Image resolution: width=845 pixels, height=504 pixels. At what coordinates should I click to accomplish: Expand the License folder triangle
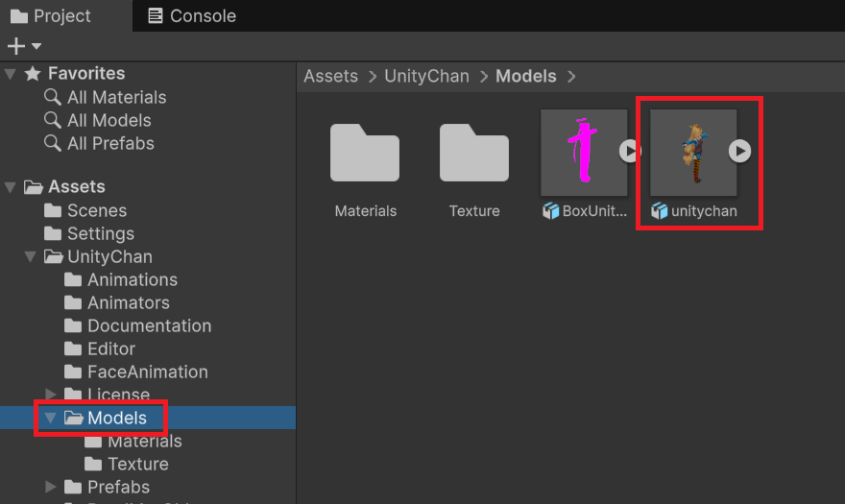52,395
